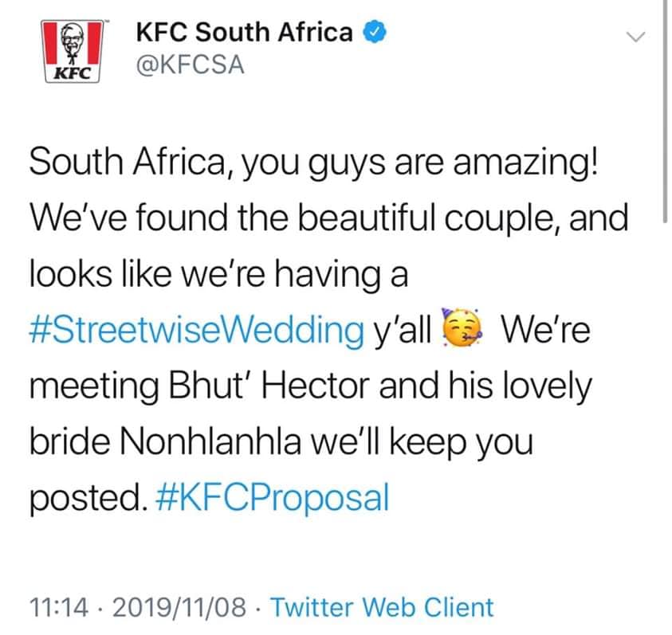Click the word "y'all" beside the emoji

tap(405, 330)
